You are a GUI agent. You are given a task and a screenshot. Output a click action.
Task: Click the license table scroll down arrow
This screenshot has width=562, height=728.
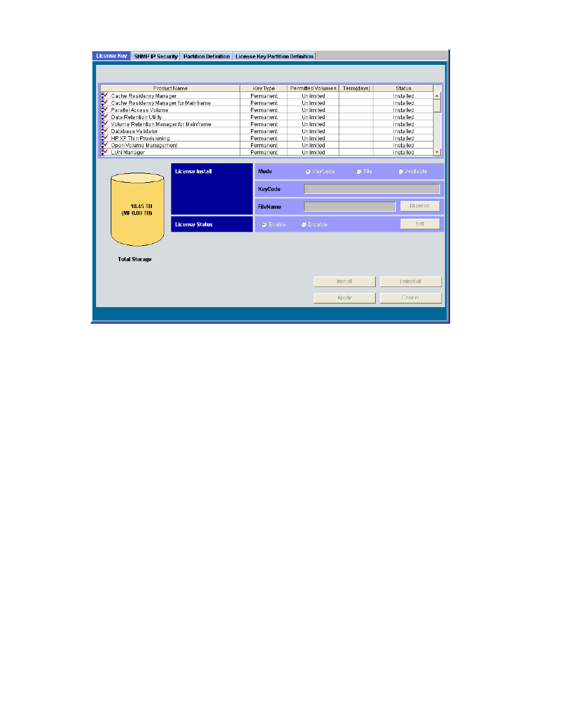(x=437, y=152)
